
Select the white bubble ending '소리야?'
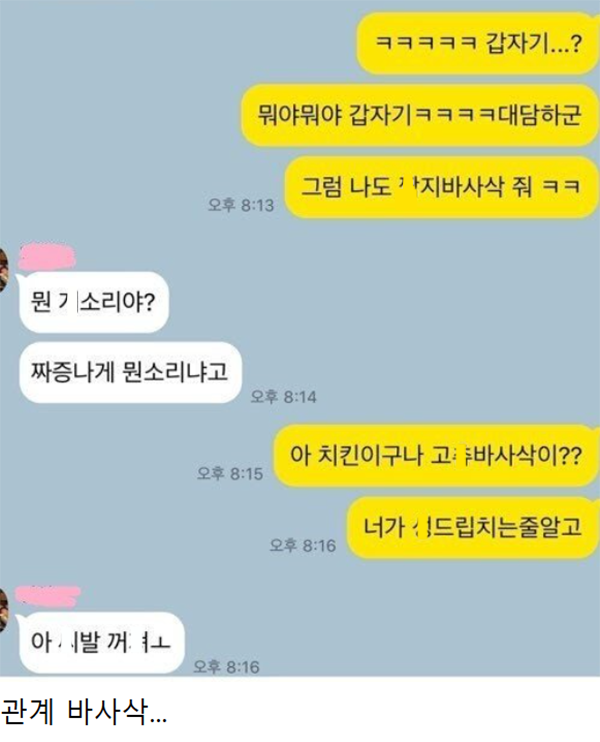click(94, 302)
